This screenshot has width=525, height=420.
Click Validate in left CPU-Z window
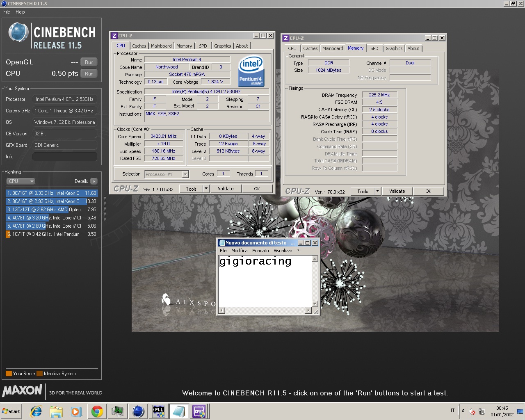point(226,189)
